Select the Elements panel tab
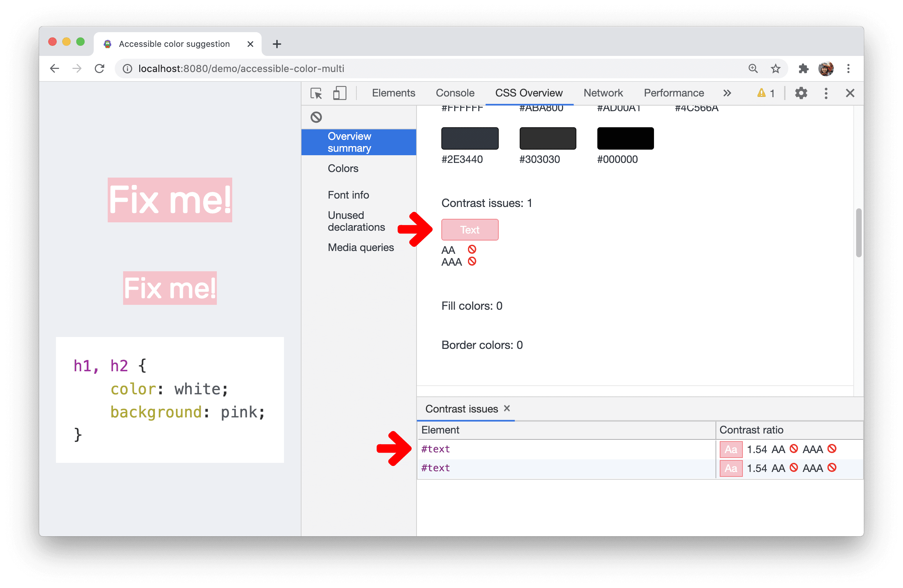The height and width of the screenshot is (588, 903). (x=393, y=92)
